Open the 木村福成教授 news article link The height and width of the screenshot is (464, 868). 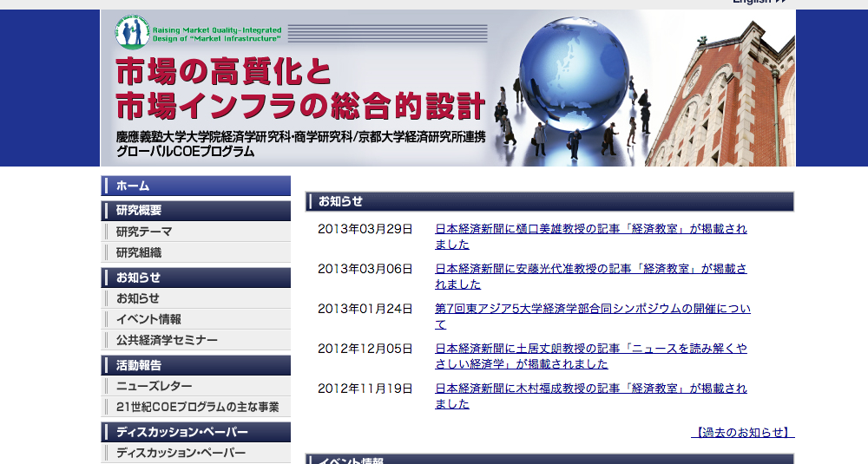point(590,396)
